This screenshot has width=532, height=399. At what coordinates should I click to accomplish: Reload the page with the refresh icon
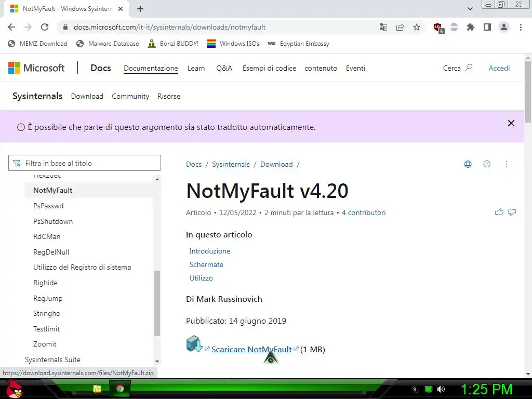[45, 27]
